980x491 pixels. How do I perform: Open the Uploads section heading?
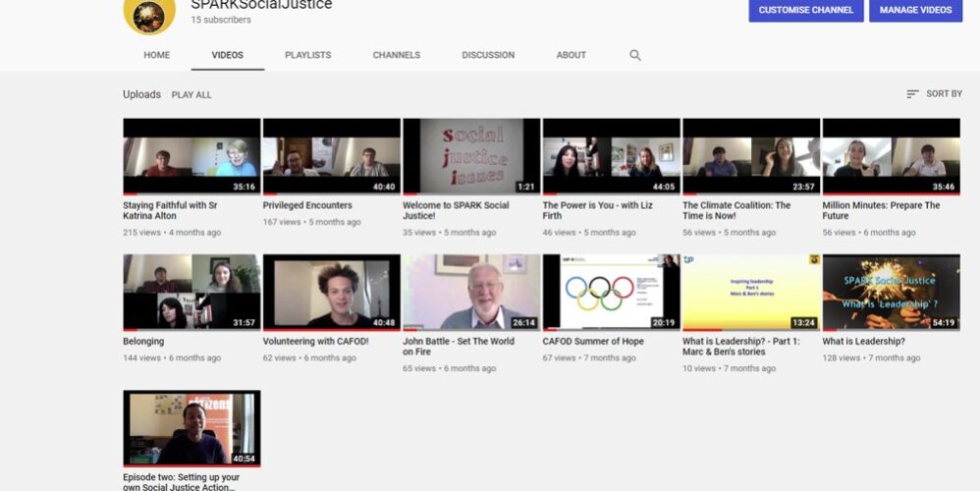click(141, 94)
